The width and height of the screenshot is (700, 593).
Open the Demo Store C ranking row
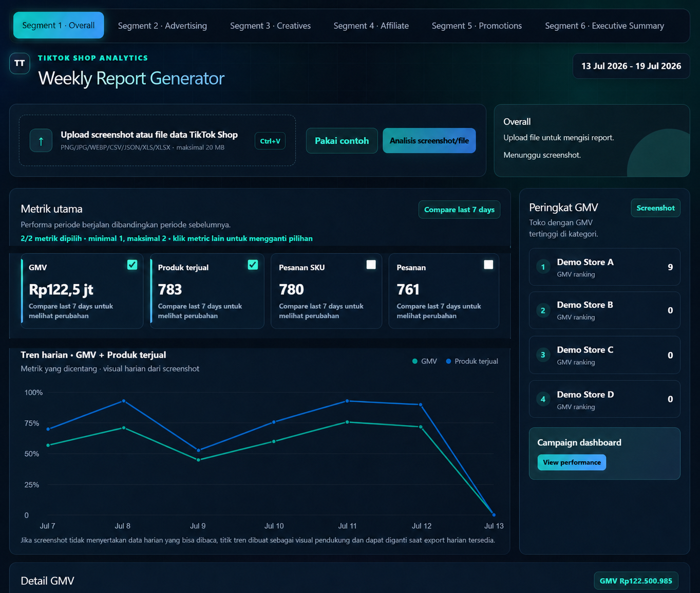(604, 355)
